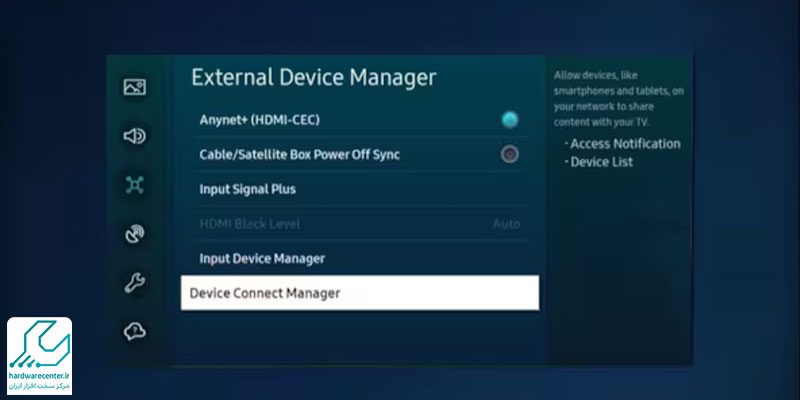This screenshot has width=800, height=400.
Task: Select the greyed HDMI Black Level label
Action: pyautogui.click(x=249, y=224)
